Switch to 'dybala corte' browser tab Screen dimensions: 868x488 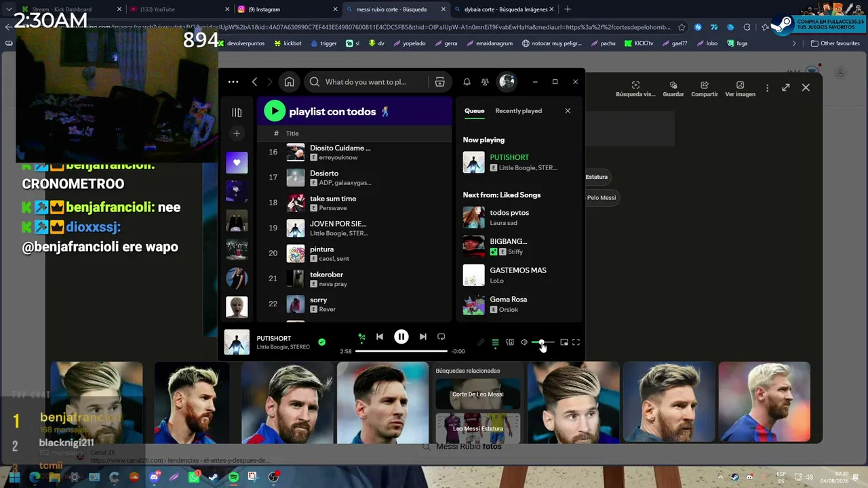pyautogui.click(x=503, y=9)
